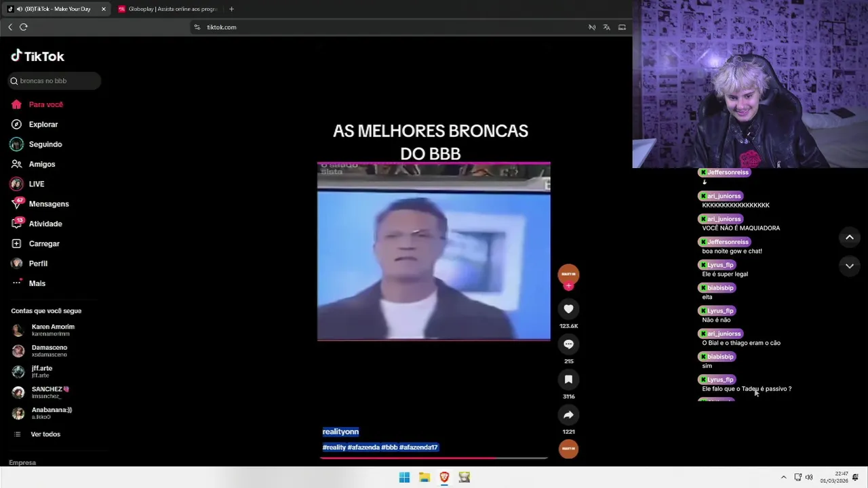Screen dimensions: 868x488
Task: Go back with the browser back arrow
Action: pyautogui.click(x=9, y=27)
